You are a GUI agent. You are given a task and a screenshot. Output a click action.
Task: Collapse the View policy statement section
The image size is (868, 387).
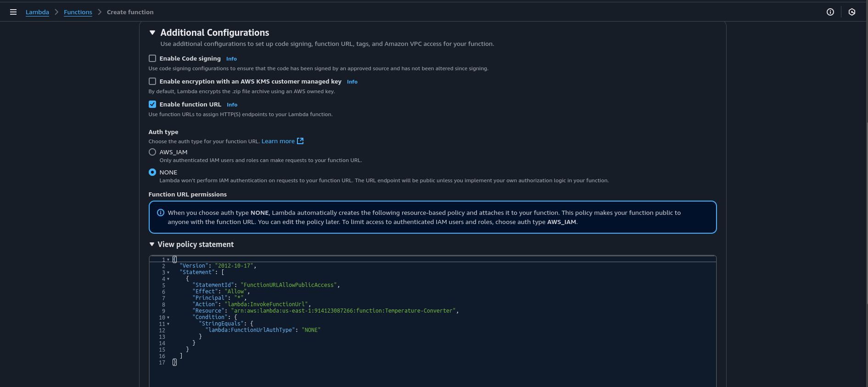[152, 244]
